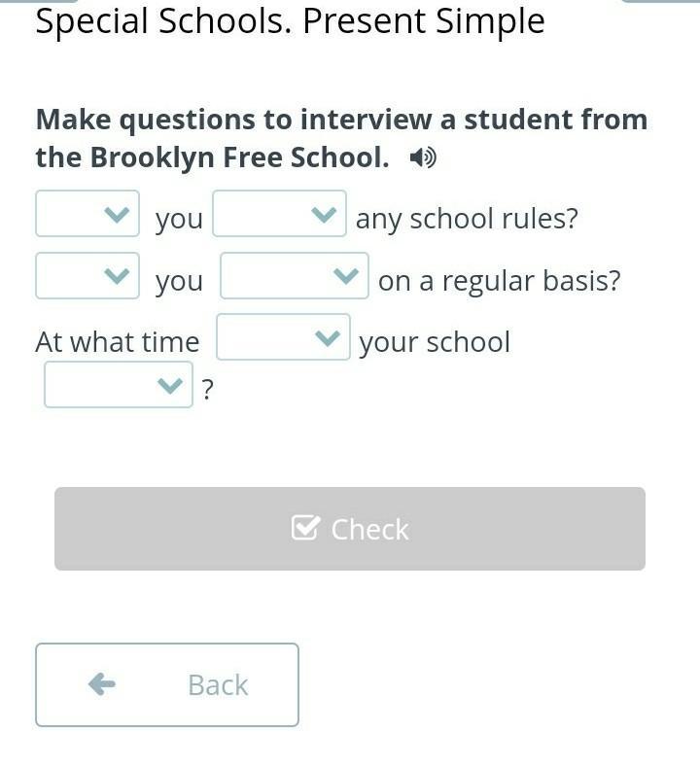Click the 'your school' text
The height and width of the screenshot is (767, 700).
(435, 342)
